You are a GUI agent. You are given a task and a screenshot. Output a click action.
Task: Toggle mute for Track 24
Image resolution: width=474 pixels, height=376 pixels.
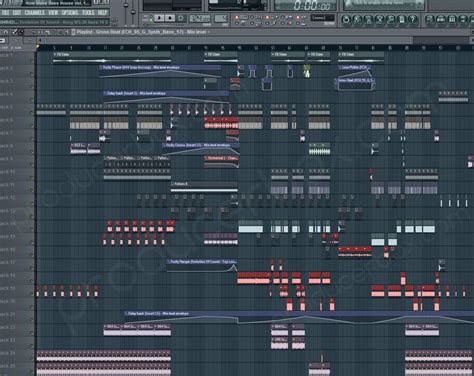pyautogui.click(x=31, y=359)
